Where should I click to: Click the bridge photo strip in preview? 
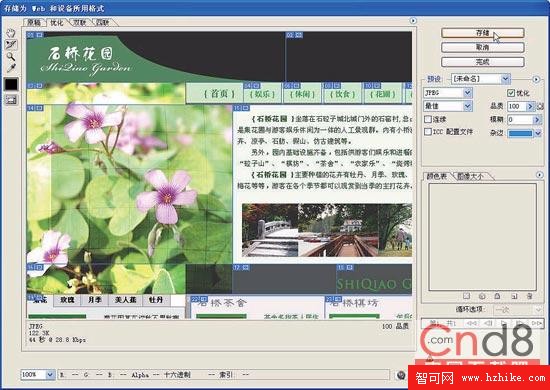(327, 230)
